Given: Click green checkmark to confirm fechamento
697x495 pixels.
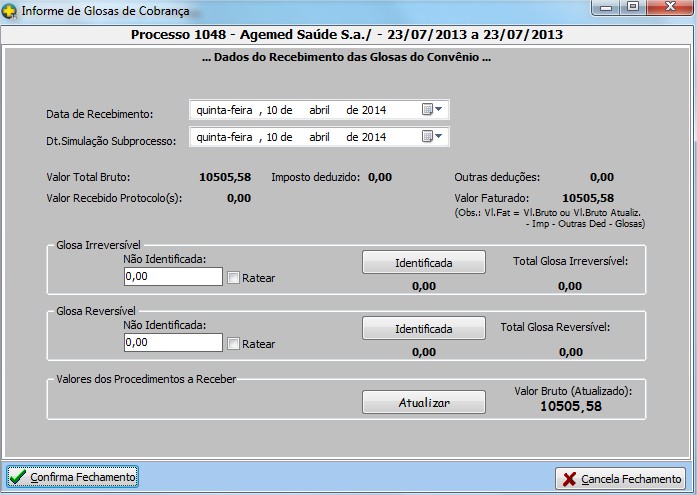Looking at the screenshot, I should pyautogui.click(x=18, y=477).
